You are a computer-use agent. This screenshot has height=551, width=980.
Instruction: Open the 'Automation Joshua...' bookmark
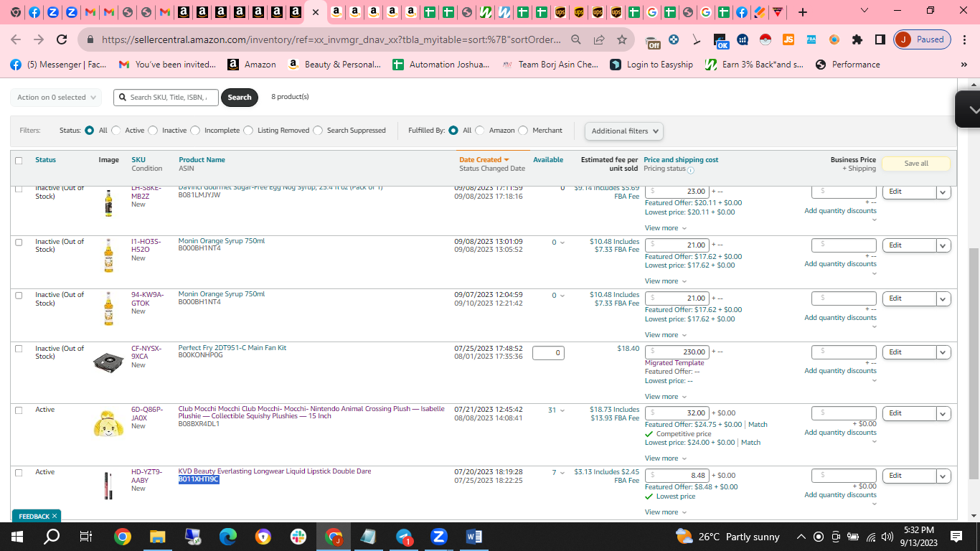[x=441, y=65]
